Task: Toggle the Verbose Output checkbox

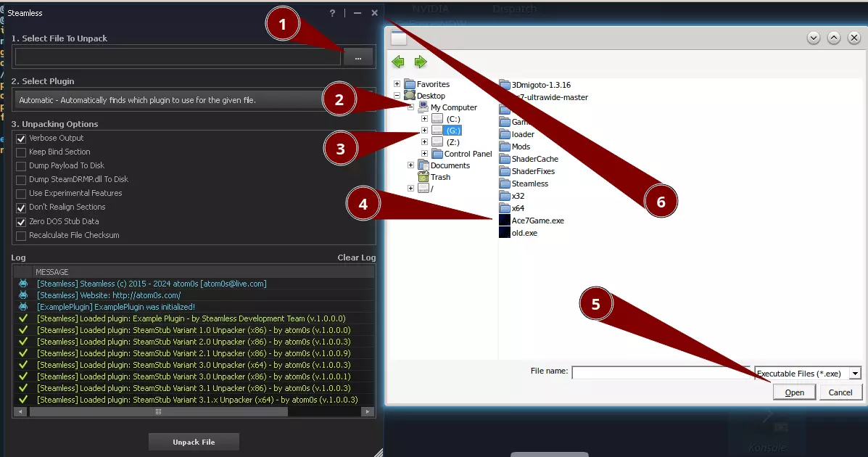Action: pyautogui.click(x=21, y=139)
